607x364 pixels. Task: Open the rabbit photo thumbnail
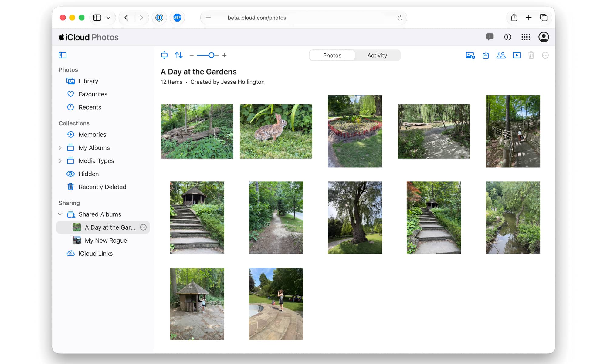pos(276,131)
